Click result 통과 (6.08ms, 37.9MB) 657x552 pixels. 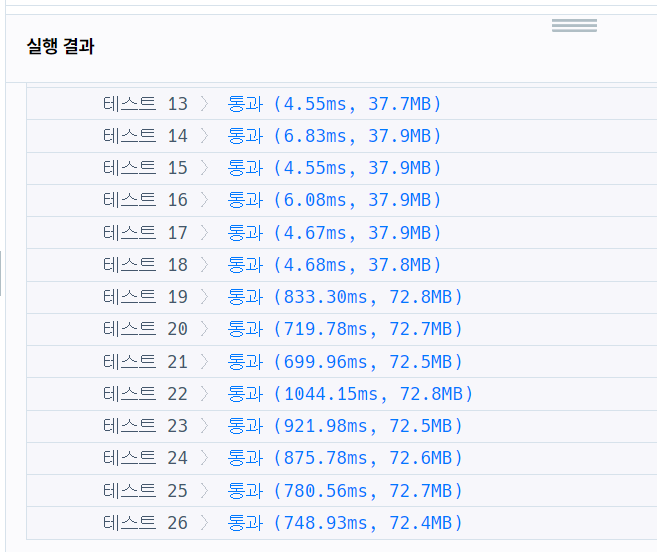(x=334, y=200)
